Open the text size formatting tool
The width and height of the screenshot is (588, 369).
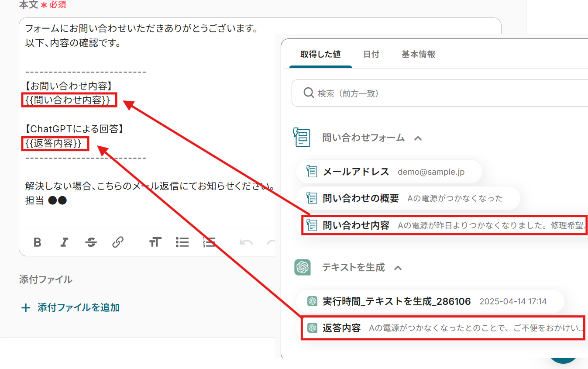tap(155, 242)
